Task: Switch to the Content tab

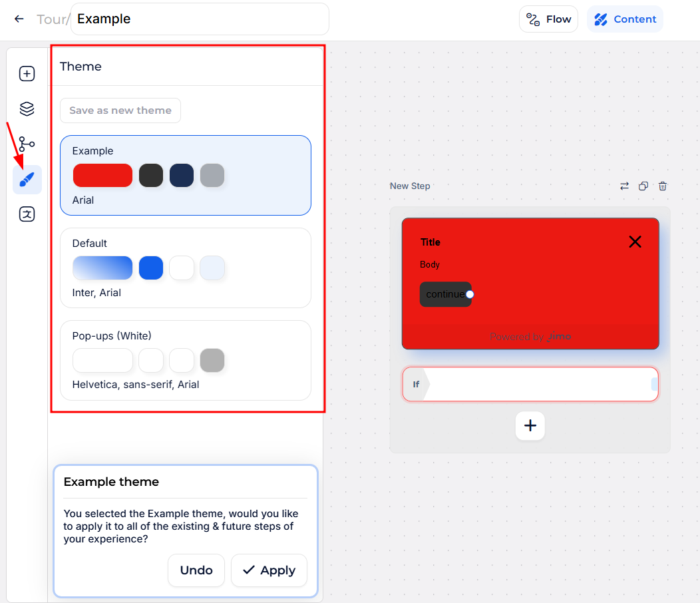Action: (625, 19)
